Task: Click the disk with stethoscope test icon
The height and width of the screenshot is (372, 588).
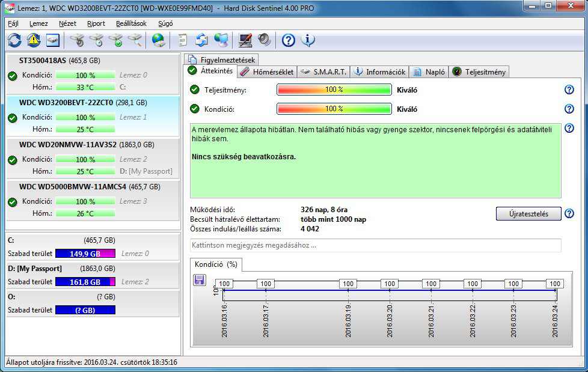Action: pos(77,40)
